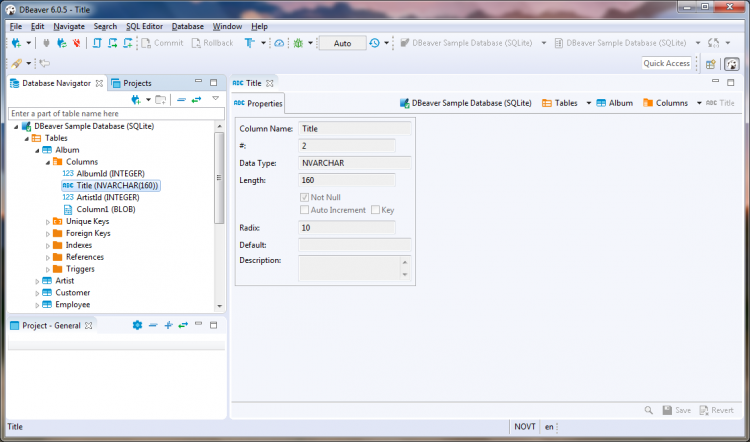
Task: Click the Revert button
Action: [717, 410]
